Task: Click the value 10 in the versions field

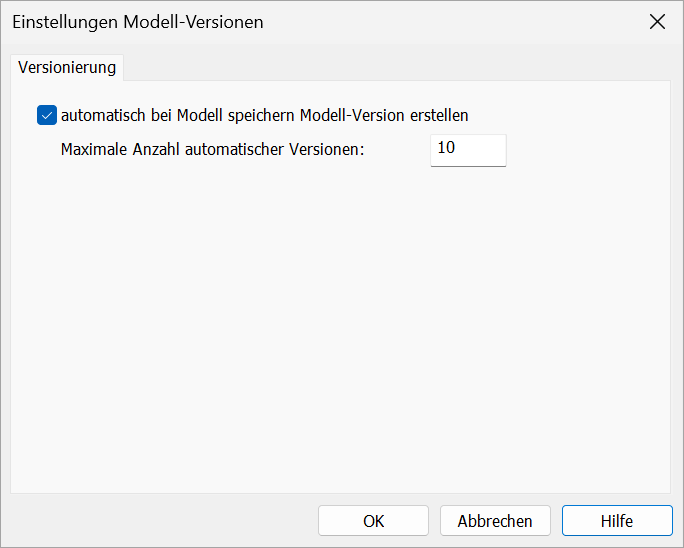Action: pyautogui.click(x=446, y=147)
